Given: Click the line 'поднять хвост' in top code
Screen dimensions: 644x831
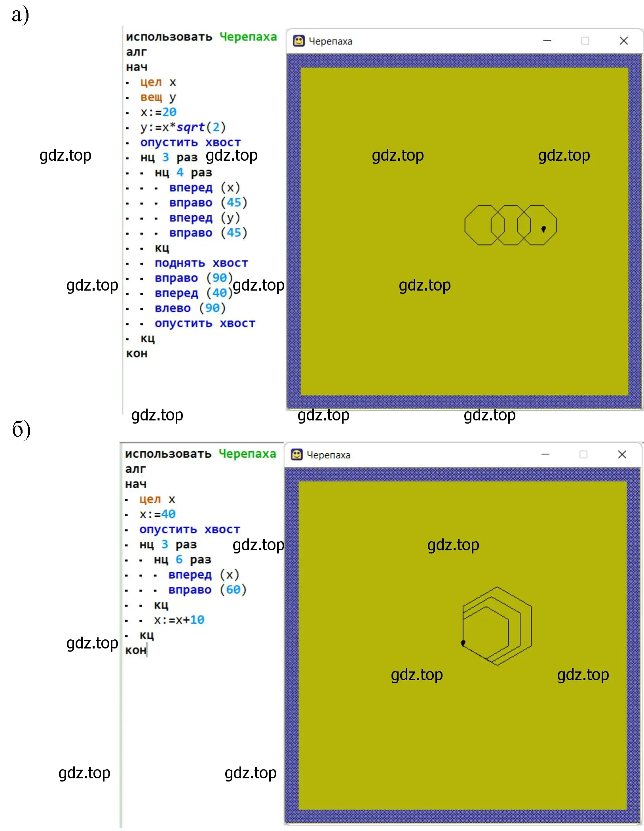Looking at the screenshot, I should [x=201, y=263].
